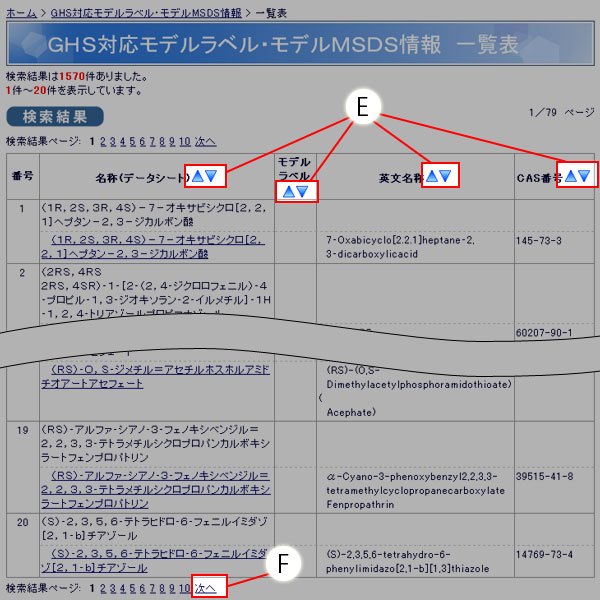
Task: Open ホーム breadcrumb link
Action: 21,13
